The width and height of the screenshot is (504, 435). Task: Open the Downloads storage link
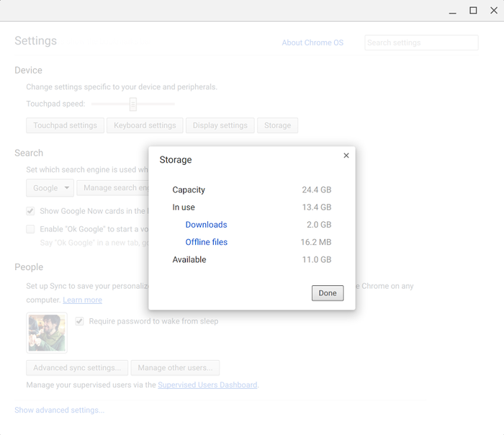207,225
